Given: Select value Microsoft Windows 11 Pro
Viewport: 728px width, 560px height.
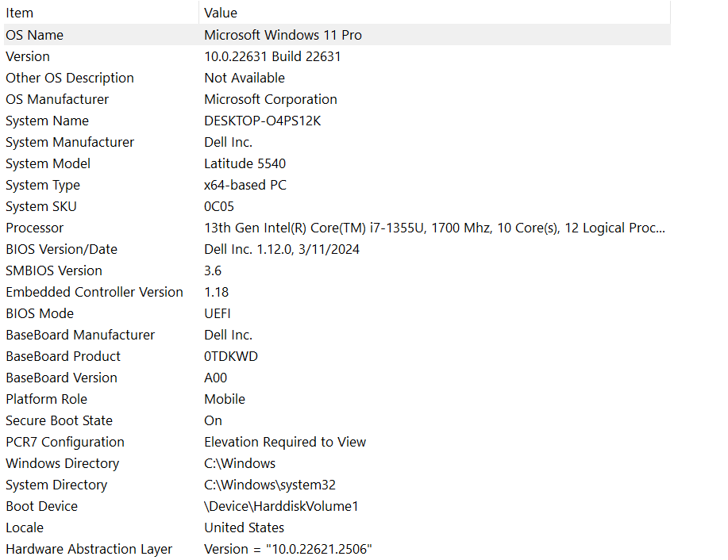Looking at the screenshot, I should 283,35.
